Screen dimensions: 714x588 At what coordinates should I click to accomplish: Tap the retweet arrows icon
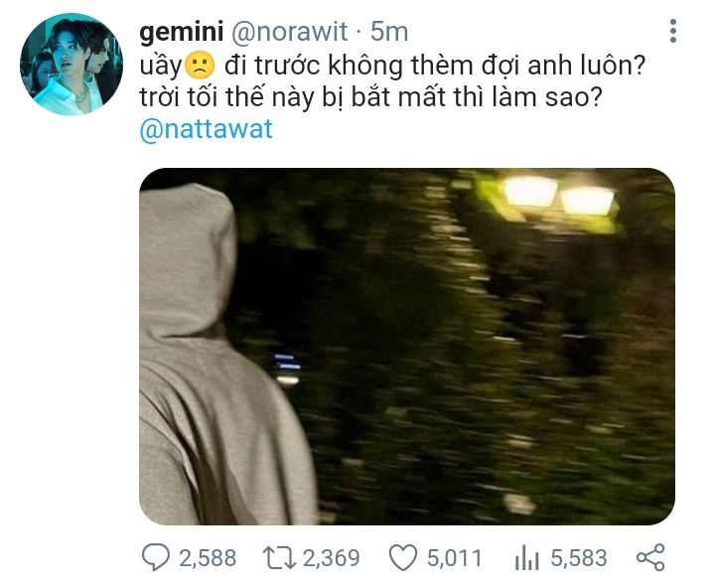point(280,557)
